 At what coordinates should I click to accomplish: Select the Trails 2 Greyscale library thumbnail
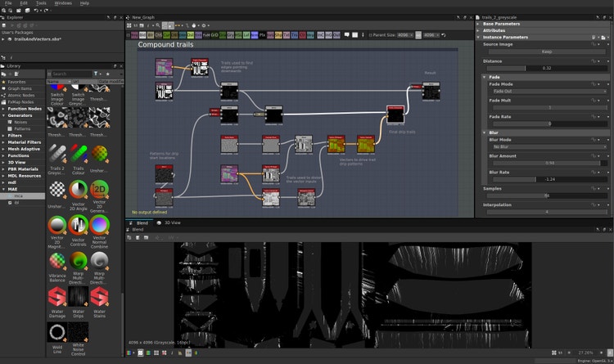(x=56, y=153)
